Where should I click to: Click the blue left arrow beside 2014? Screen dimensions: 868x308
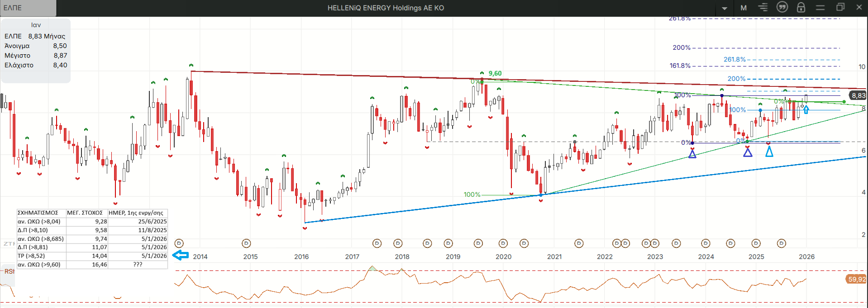pyautogui.click(x=181, y=256)
